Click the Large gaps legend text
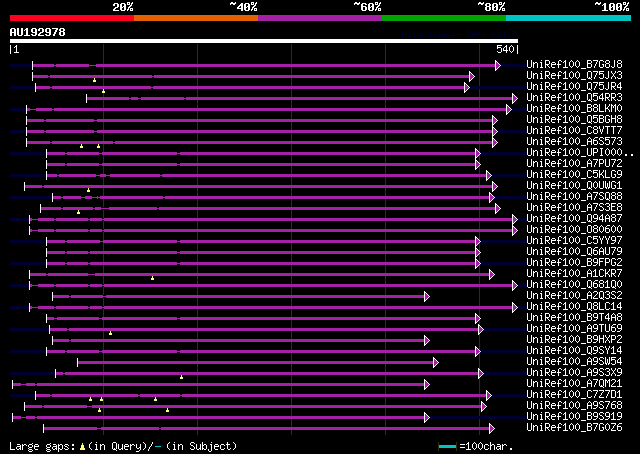This screenshot has height=454, width=640. point(123,446)
